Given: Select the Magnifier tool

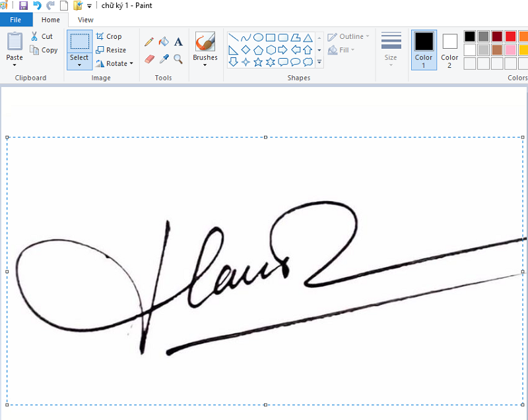Looking at the screenshot, I should [178, 59].
